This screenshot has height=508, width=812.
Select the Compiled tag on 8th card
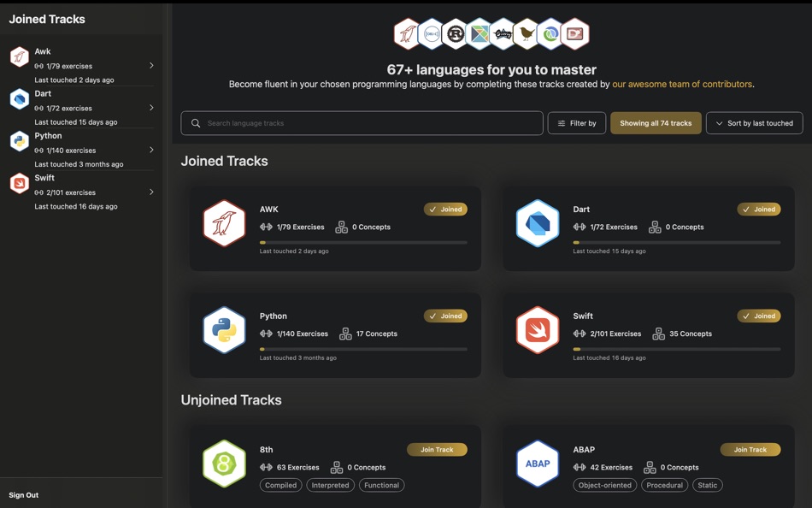click(x=280, y=485)
